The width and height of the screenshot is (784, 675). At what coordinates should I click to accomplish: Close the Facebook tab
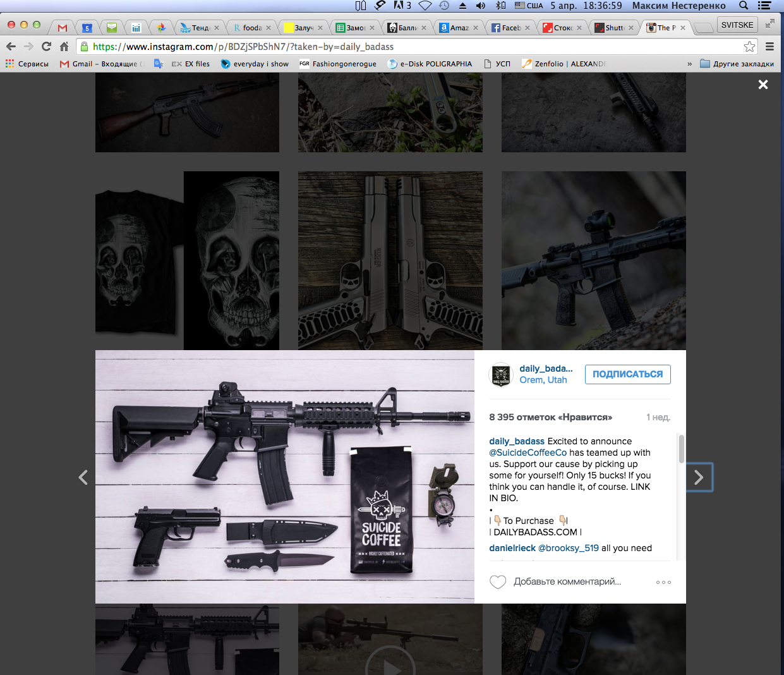coord(528,28)
